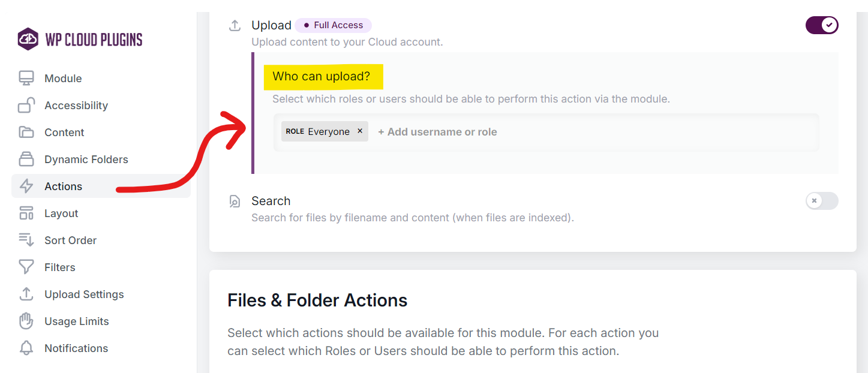The image size is (868, 373).
Task: Remove the Everyone role tag
Action: [x=360, y=131]
